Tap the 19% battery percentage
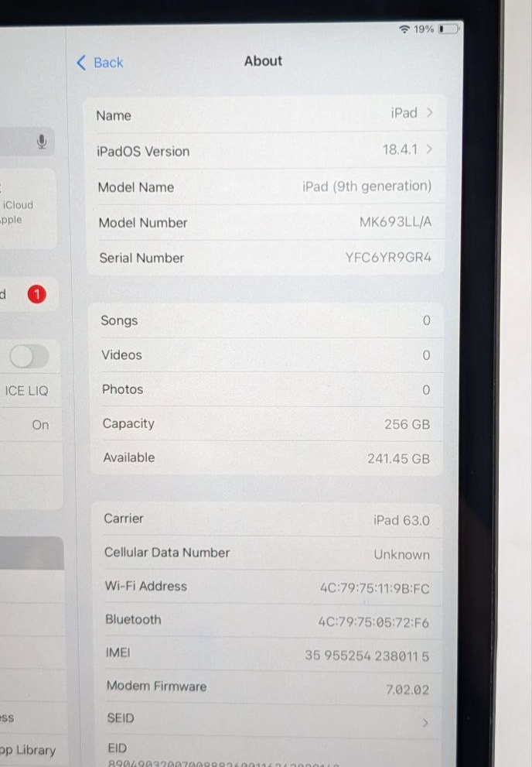 pos(424,29)
